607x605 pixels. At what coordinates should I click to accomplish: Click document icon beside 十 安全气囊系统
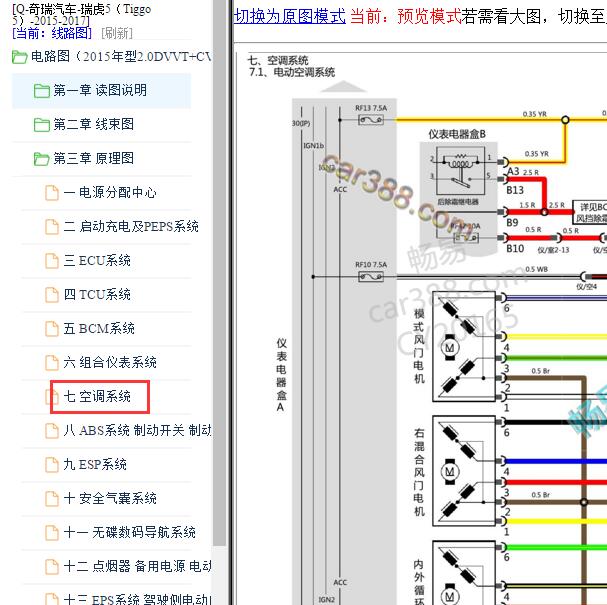pos(52,499)
